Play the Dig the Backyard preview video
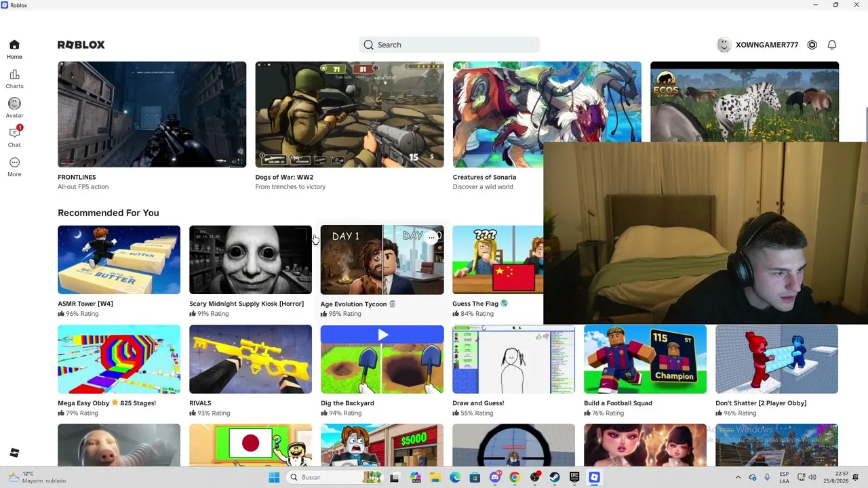The image size is (868, 488). tap(382, 334)
